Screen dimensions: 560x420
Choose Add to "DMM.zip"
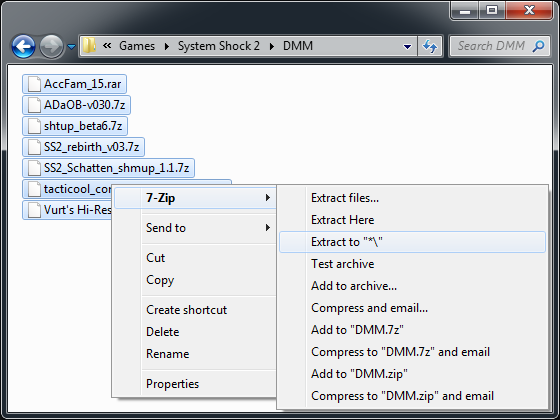point(412,374)
